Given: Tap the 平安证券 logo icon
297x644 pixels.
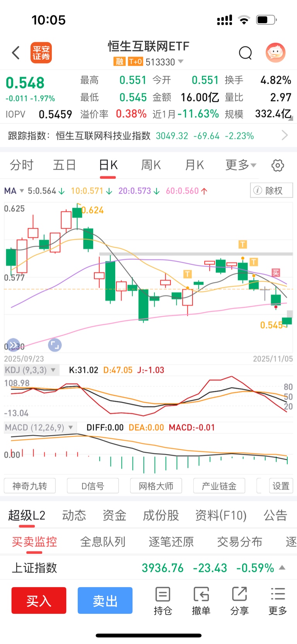Looking at the screenshot, I should coord(41,53).
